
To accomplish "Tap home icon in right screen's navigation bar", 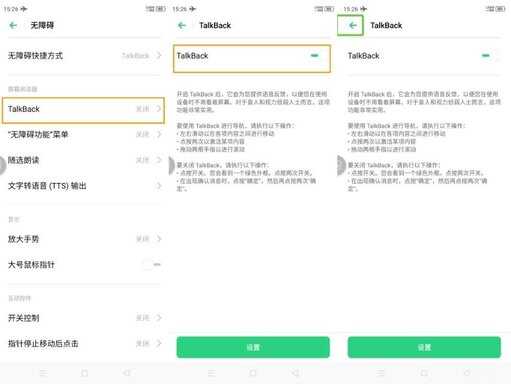I will click(424, 373).
